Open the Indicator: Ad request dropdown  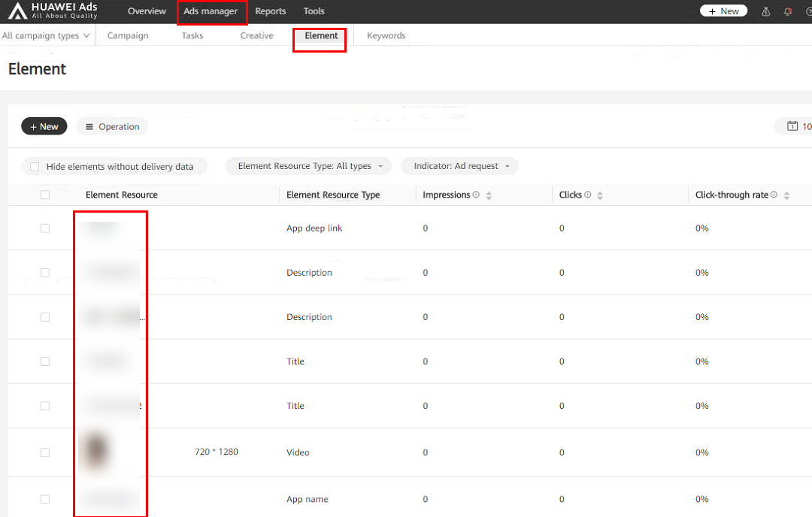click(x=459, y=166)
